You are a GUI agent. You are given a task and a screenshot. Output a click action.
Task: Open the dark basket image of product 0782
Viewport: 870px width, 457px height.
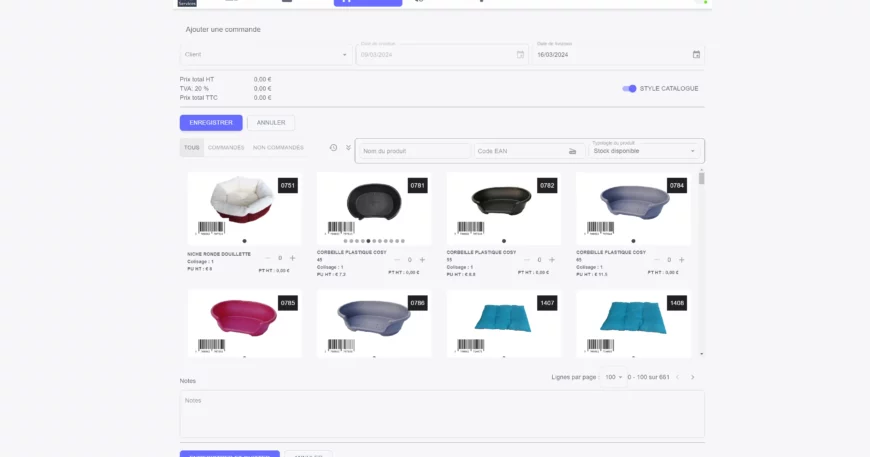click(x=502, y=200)
